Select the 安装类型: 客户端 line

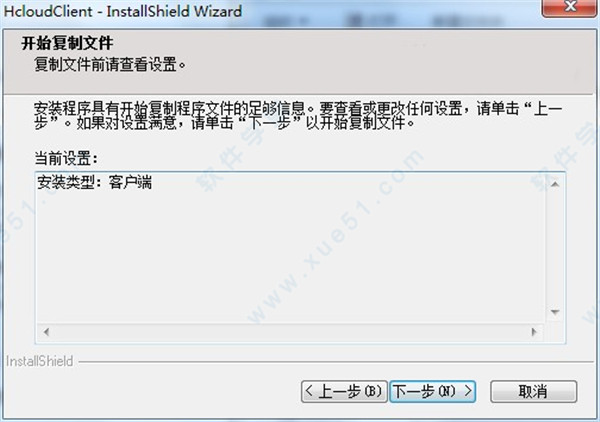95,182
